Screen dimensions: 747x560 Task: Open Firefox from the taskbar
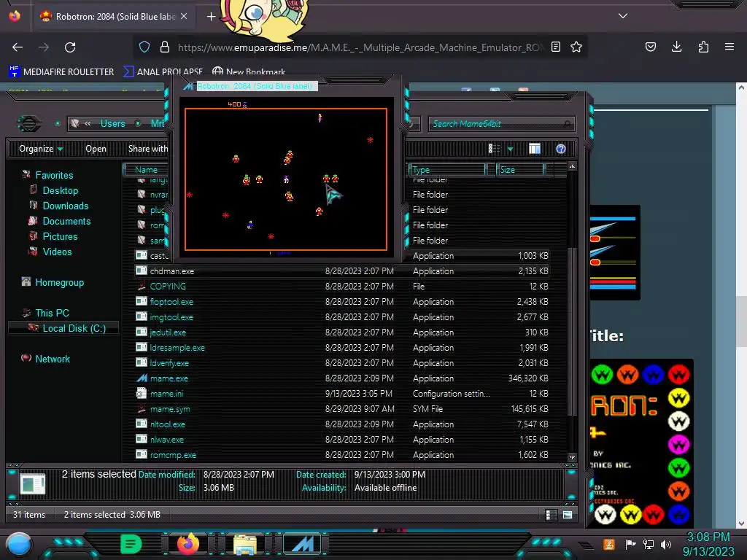[188, 544]
